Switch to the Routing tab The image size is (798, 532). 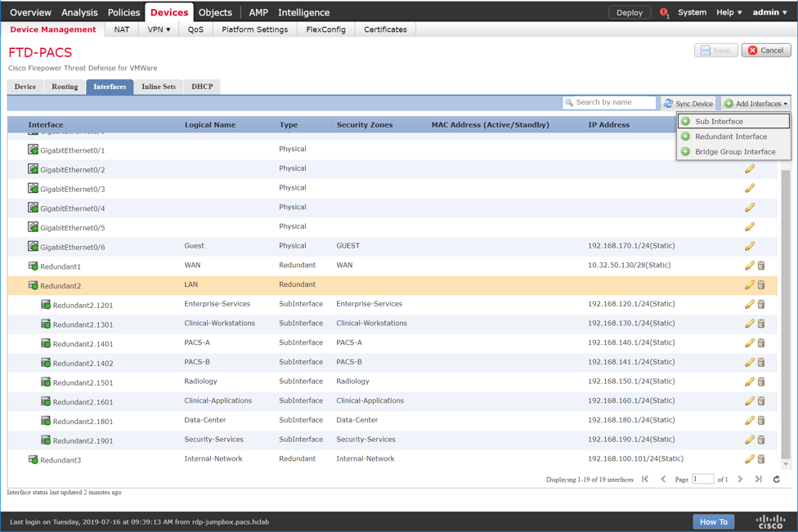pos(65,87)
